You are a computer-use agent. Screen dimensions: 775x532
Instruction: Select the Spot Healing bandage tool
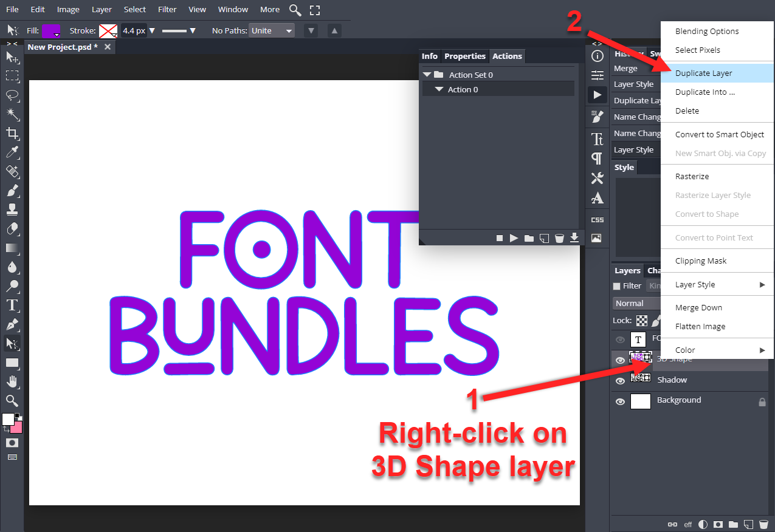click(x=12, y=172)
